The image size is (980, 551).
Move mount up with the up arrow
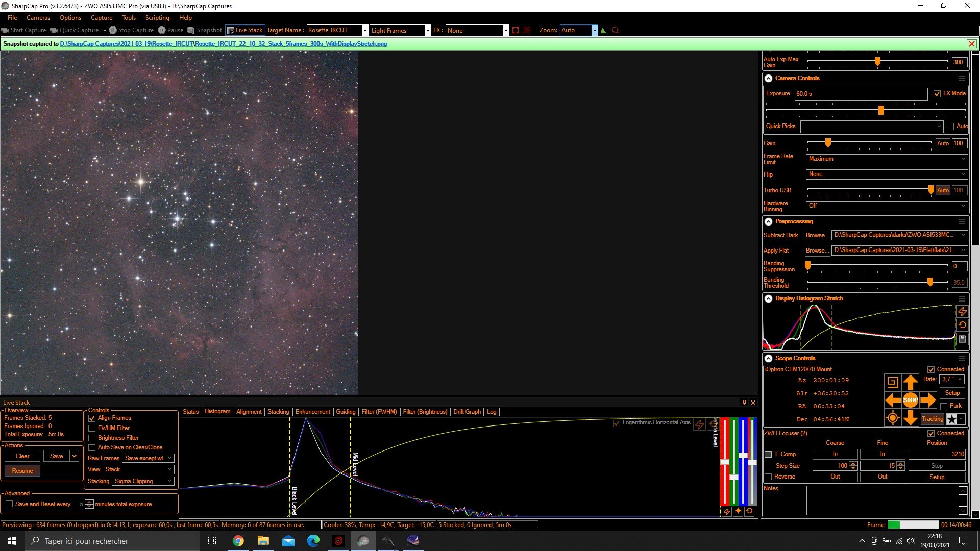point(911,382)
